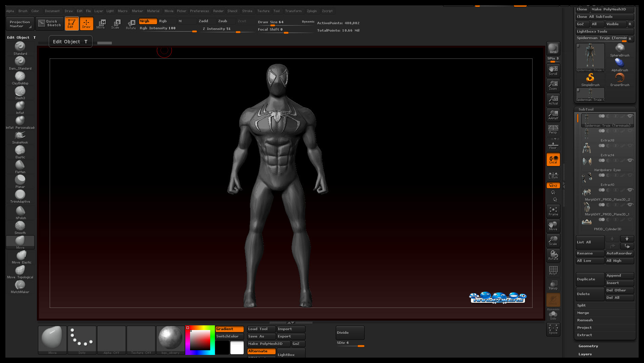Open the Dots stroke picker
This screenshot has height=363, width=644.
click(x=82, y=340)
